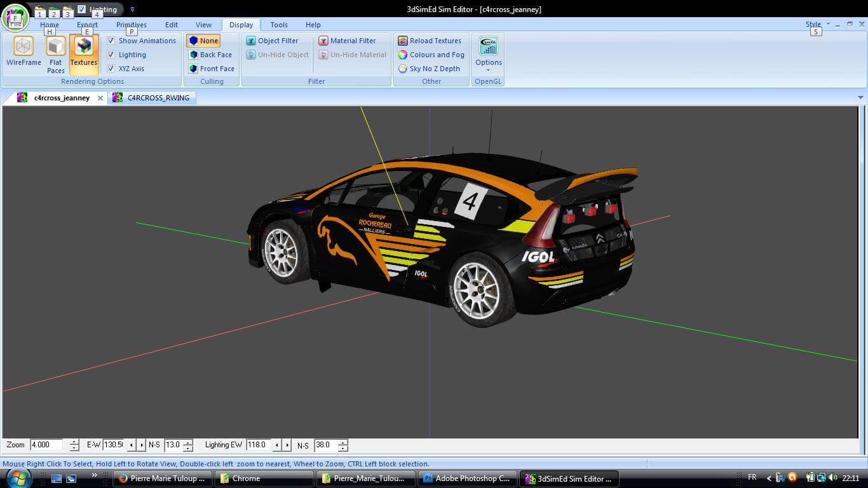Decrease Lighting EW with left arrow
Screen dimensions: 868x488
click(x=276, y=445)
